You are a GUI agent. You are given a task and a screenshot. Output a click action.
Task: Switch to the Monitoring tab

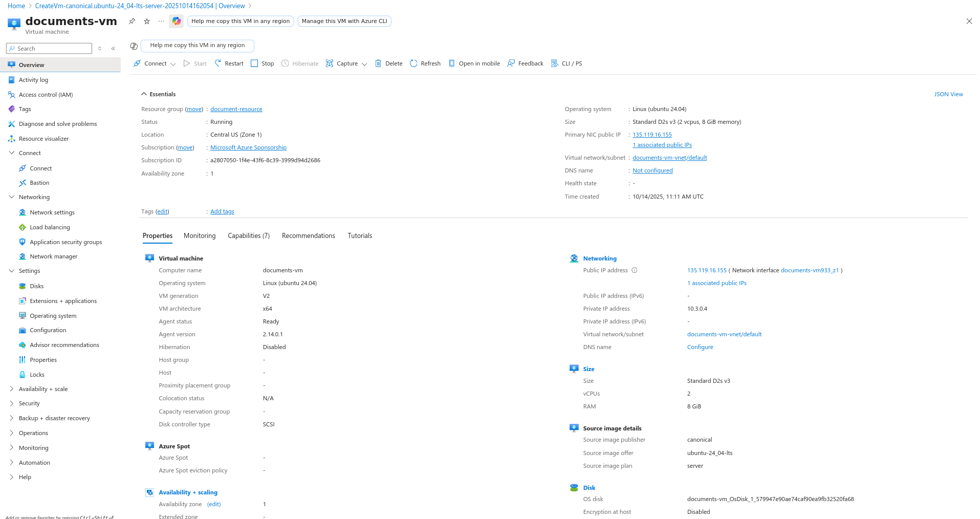(200, 236)
